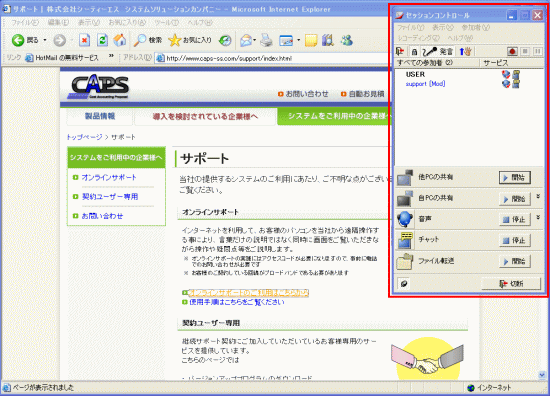This screenshot has width=550, height=396.
Task: Click the Edit page icon in IE toolbar
Action: pos(286,41)
